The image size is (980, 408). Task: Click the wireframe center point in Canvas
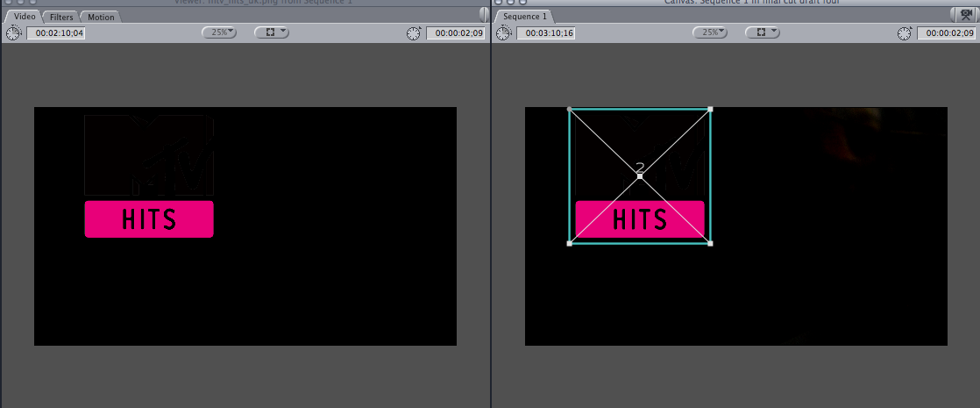(640, 176)
